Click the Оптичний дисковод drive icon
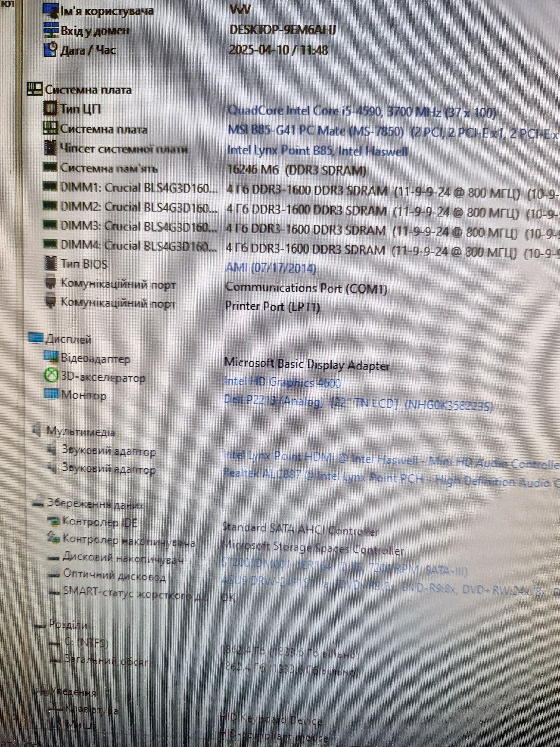Image resolution: width=560 pixels, height=747 pixels. click(55, 573)
